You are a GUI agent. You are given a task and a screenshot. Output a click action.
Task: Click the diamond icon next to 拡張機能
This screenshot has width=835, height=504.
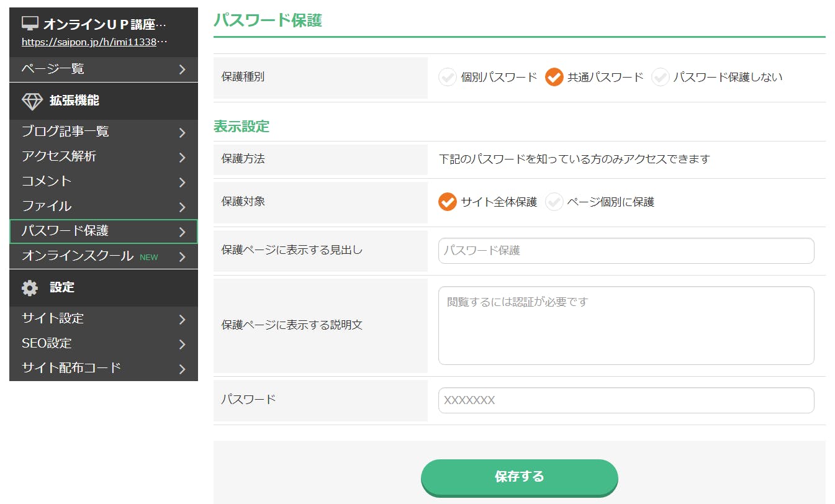click(x=32, y=101)
